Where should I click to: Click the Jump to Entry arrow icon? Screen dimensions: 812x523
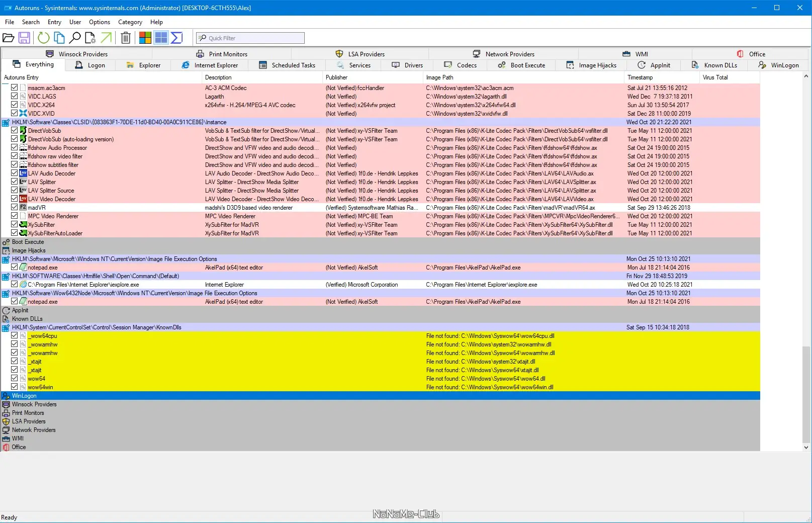[106, 38]
